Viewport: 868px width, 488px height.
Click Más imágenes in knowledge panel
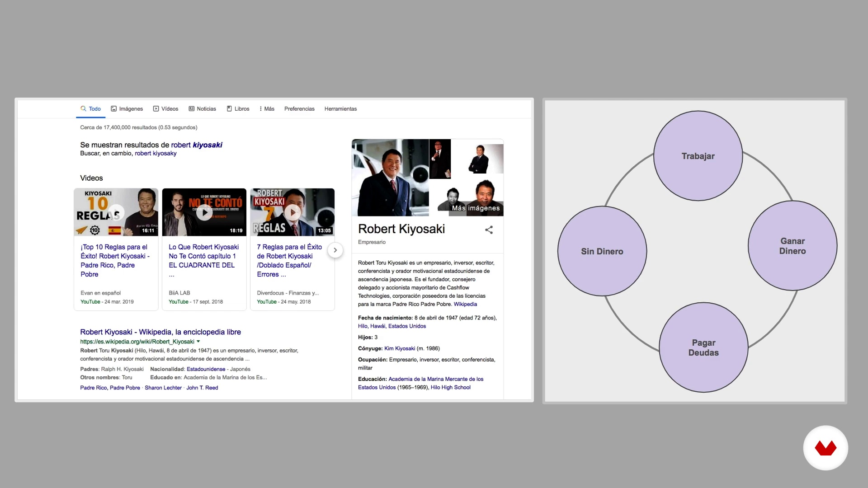(476, 208)
